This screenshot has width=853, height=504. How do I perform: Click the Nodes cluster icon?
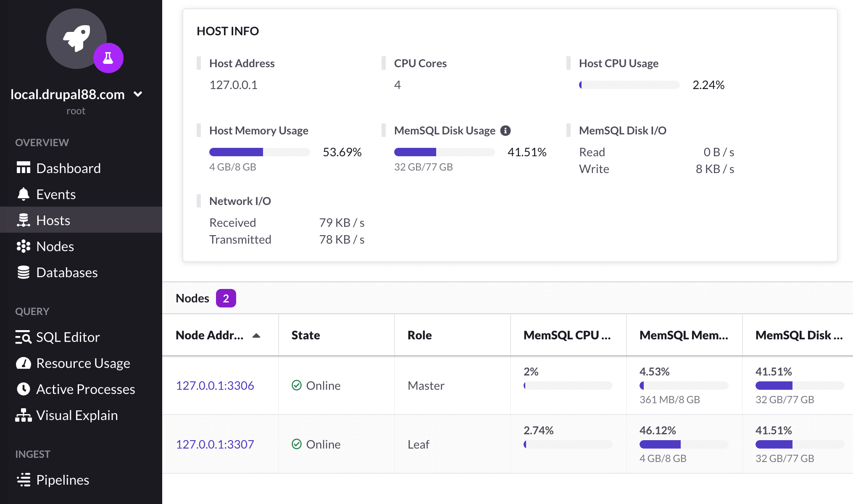click(24, 246)
